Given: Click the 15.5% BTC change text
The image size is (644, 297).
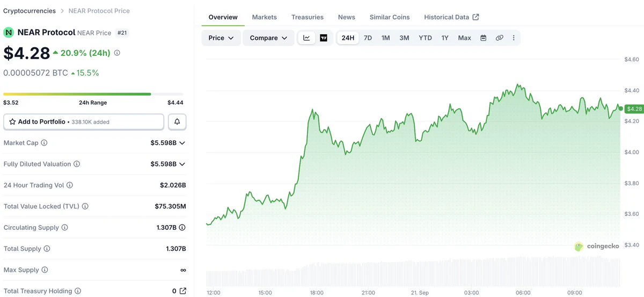Looking at the screenshot, I should (88, 73).
